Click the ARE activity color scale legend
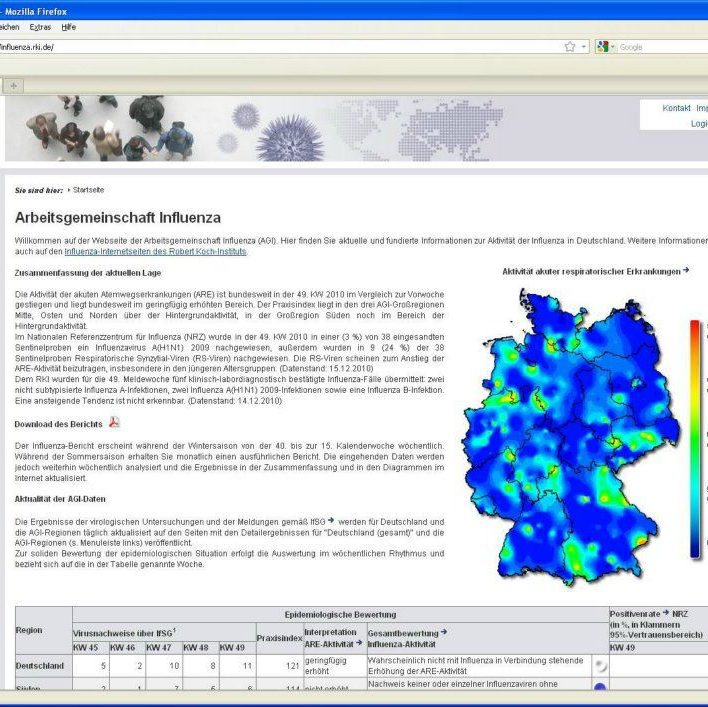Screen dimensions: 708x707 click(x=695, y=440)
